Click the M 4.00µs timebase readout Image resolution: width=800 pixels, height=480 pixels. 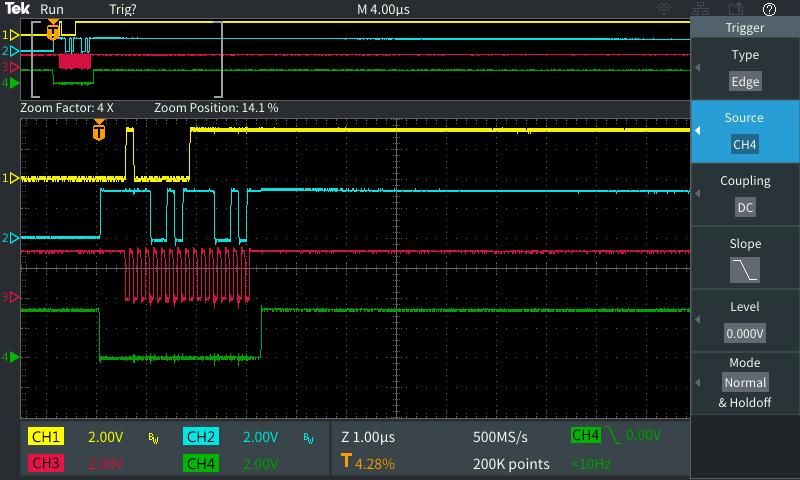coord(383,9)
